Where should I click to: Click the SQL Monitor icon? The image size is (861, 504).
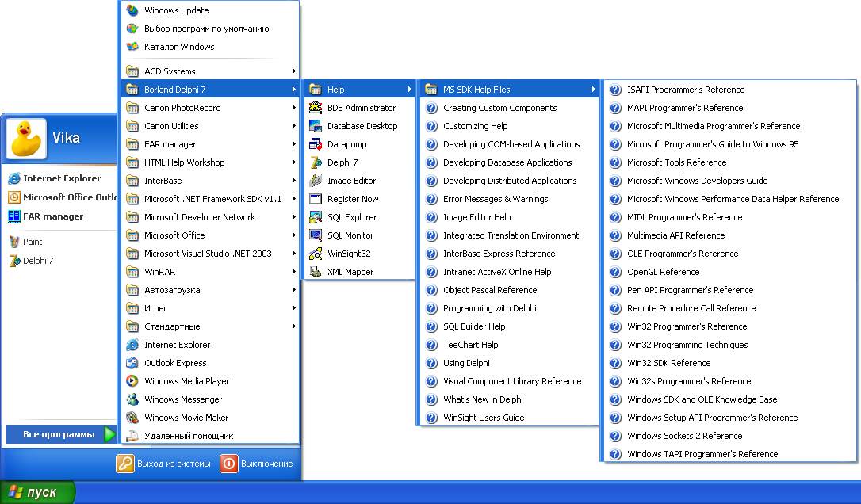point(316,235)
